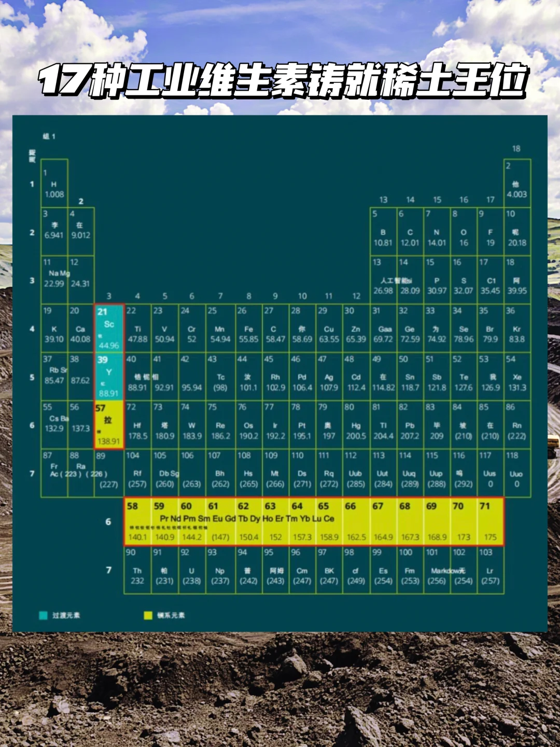Click the highlighted yttrium cell numbered 39
The image size is (560, 747).
point(109,376)
